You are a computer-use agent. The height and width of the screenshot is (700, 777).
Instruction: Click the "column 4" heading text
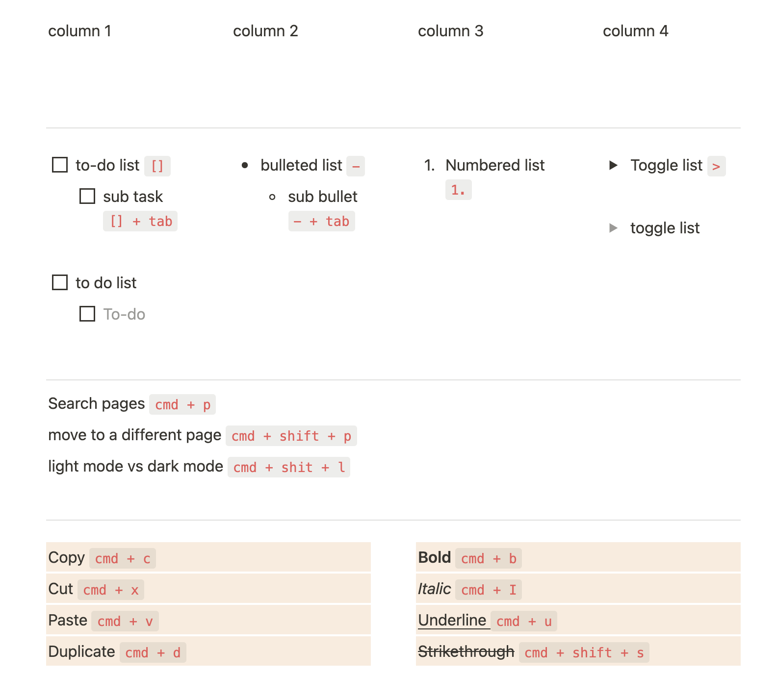pyautogui.click(x=635, y=31)
